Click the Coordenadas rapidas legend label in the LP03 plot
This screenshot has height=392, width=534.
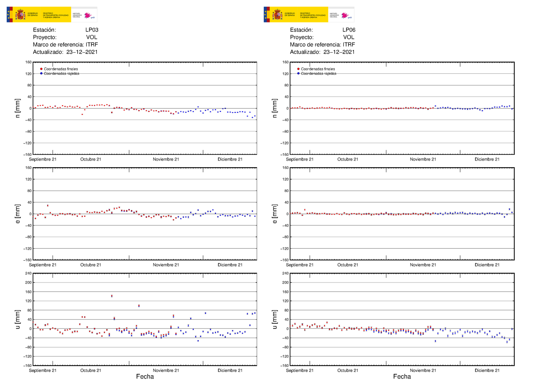[x=61, y=74]
